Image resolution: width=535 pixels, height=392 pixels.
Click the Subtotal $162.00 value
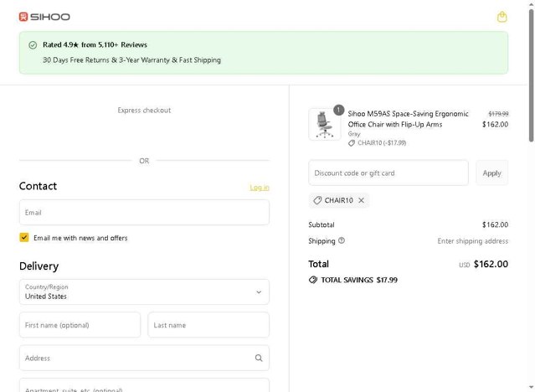(x=495, y=224)
